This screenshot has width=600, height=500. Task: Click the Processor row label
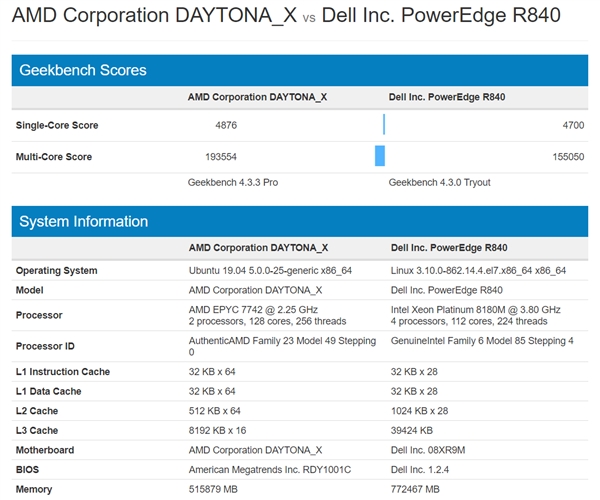click(x=39, y=315)
